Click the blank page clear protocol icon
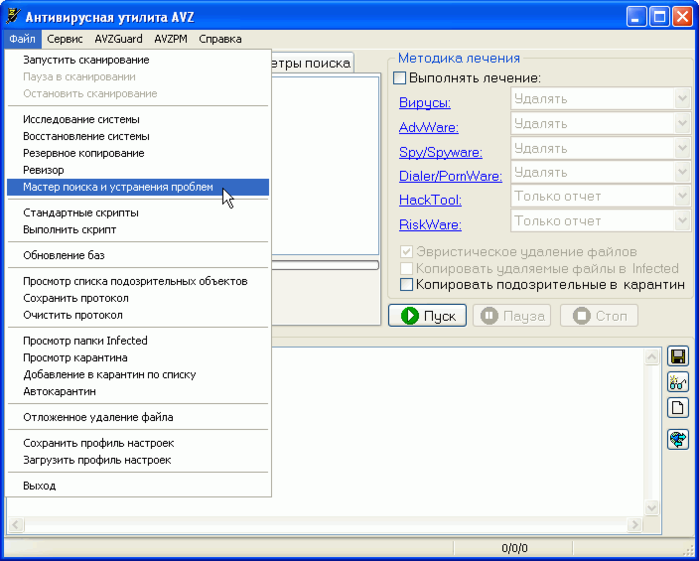The image size is (699, 561). click(678, 408)
